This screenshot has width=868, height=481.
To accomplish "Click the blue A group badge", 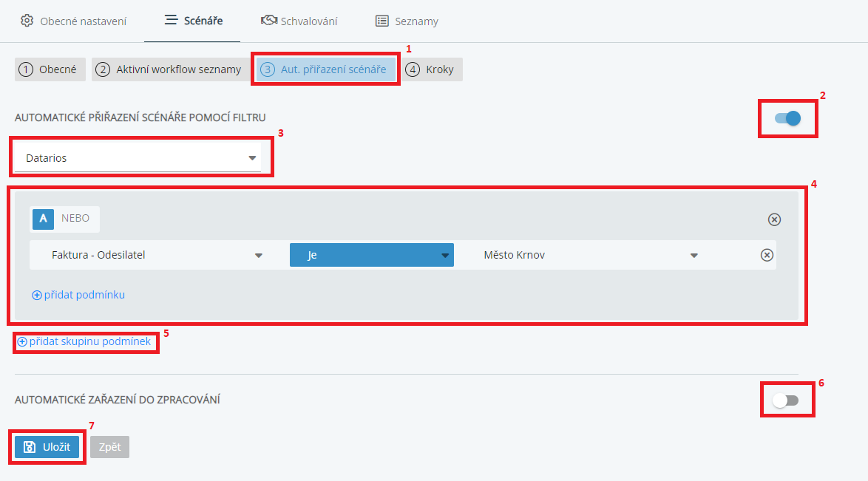I will 44,219.
